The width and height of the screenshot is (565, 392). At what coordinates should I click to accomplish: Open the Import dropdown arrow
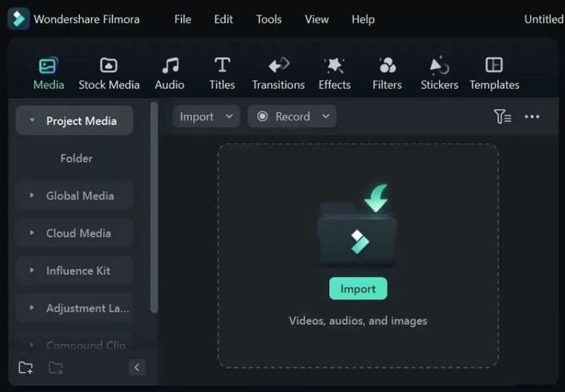point(229,116)
